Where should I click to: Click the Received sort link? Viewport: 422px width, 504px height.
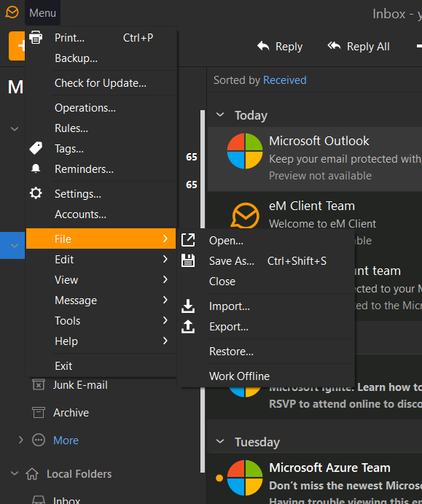(x=284, y=80)
